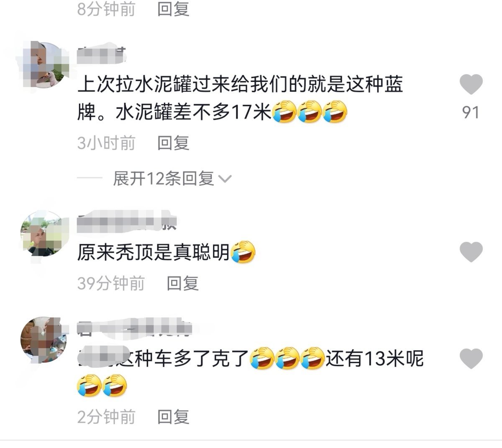Reply to the comment posted 8分钟前
This screenshot has width=502, height=448.
(173, 8)
